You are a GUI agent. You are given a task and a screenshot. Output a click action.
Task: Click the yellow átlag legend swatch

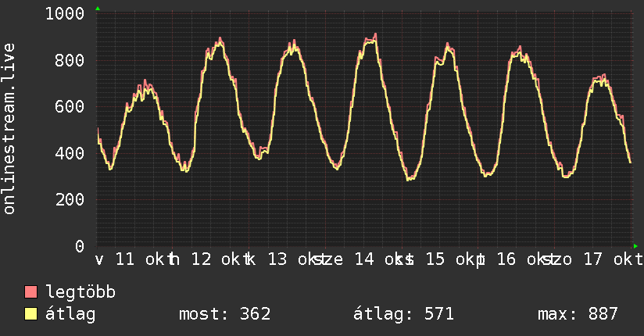click(30, 314)
